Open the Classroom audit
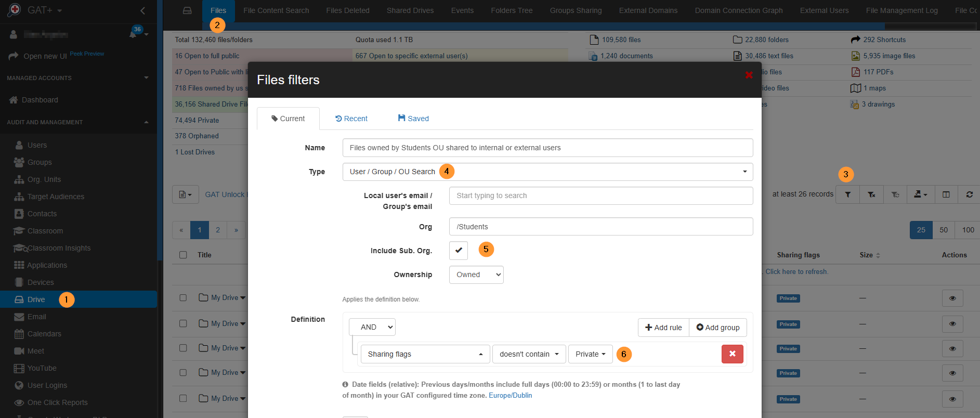 pos(45,231)
